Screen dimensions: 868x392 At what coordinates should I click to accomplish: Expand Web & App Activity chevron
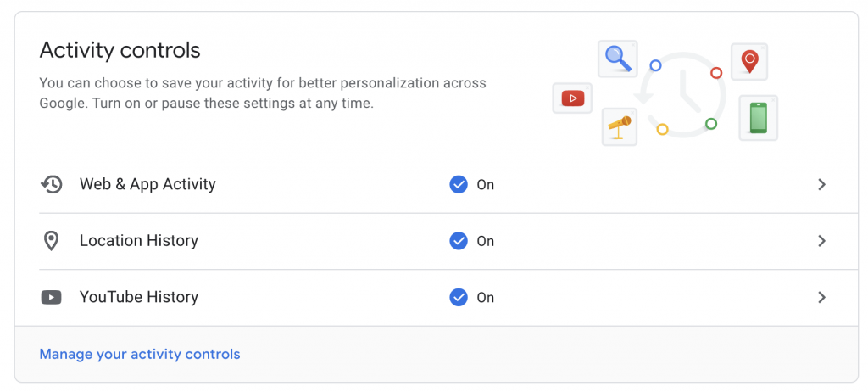(822, 185)
